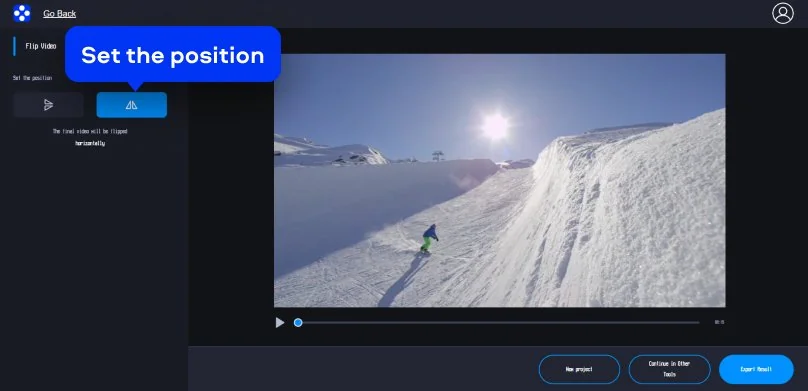Choose the vertical flip option
Image resolution: width=808 pixels, height=391 pixels.
coord(48,105)
